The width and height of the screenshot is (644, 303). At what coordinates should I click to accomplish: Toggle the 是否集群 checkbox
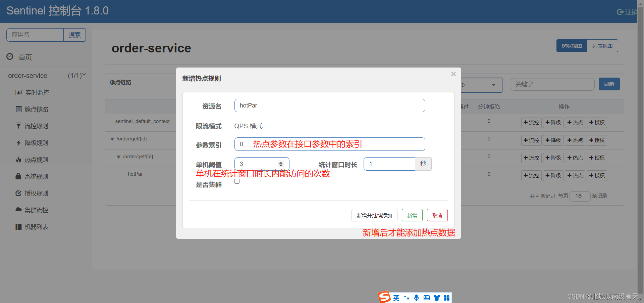click(237, 181)
